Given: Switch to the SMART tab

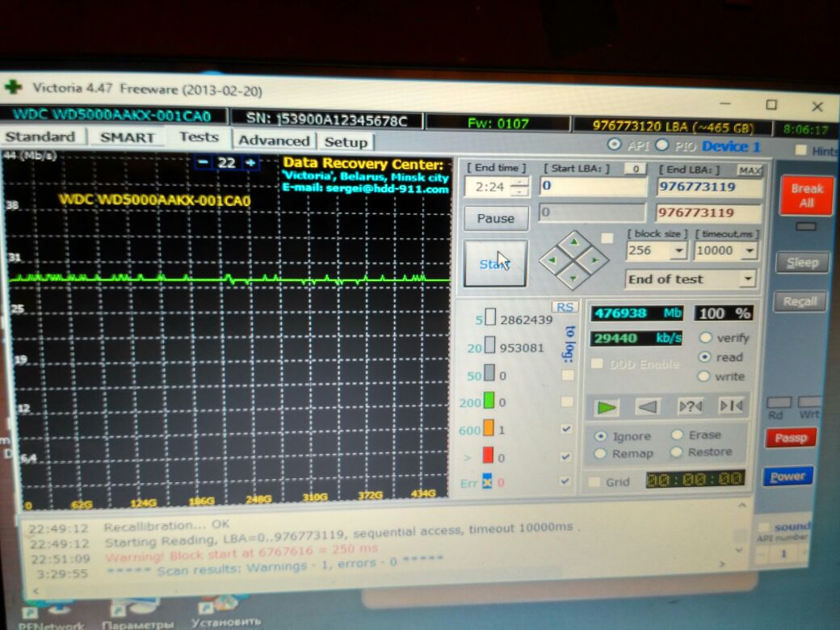Looking at the screenshot, I should pos(127,137).
